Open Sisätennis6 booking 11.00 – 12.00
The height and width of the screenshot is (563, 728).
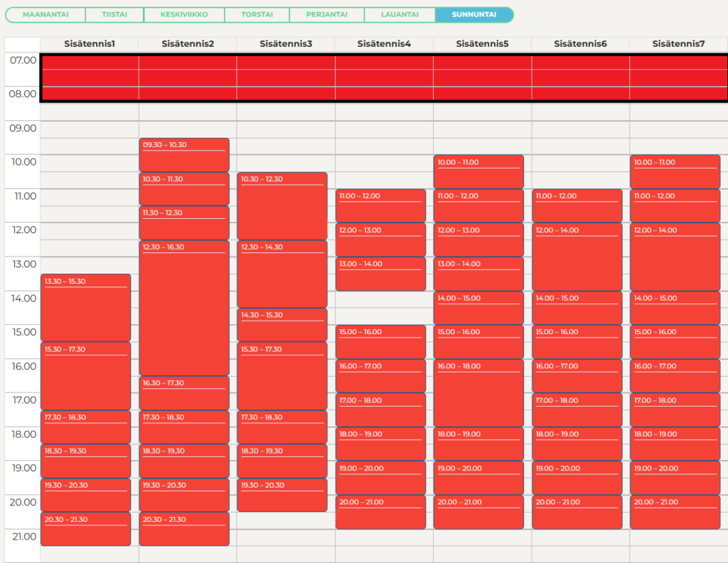tap(577, 205)
